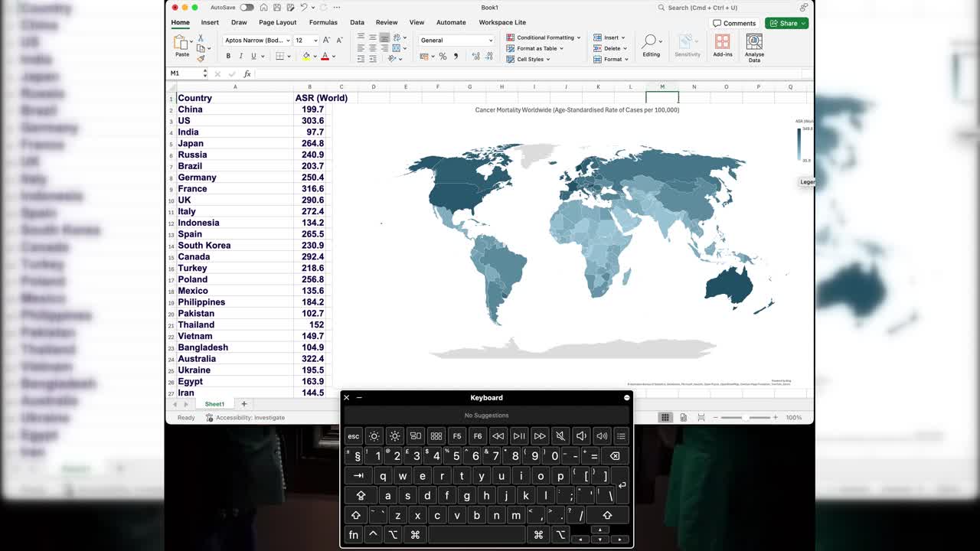This screenshot has width=980, height=551.
Task: Open the Analyse Data tool
Action: pyautogui.click(x=754, y=47)
